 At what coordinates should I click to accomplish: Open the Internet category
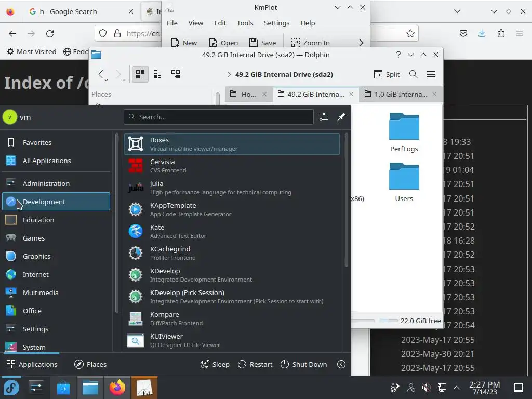click(56, 274)
